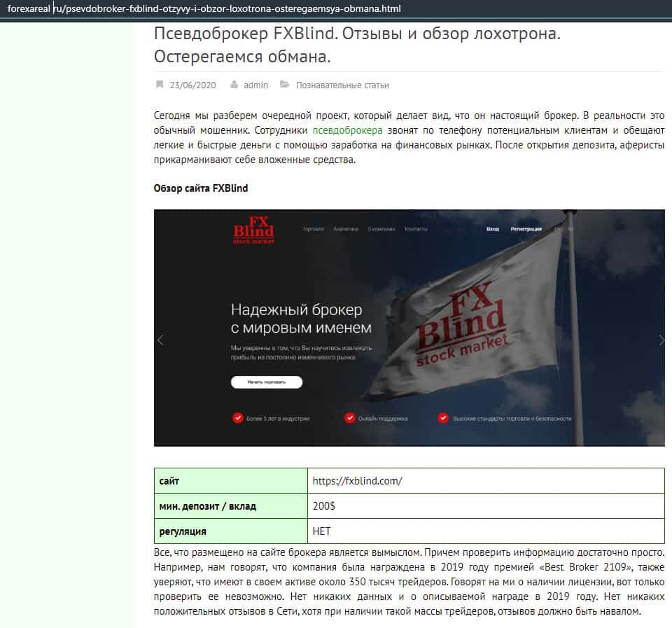Select Торговля in FXBlind site menu
The image size is (672, 628).
click(x=314, y=229)
